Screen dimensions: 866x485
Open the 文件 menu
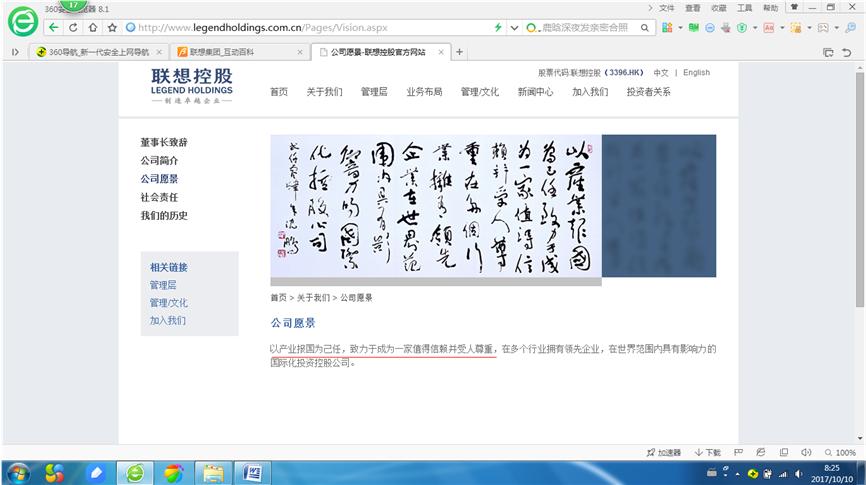pyautogui.click(x=667, y=8)
